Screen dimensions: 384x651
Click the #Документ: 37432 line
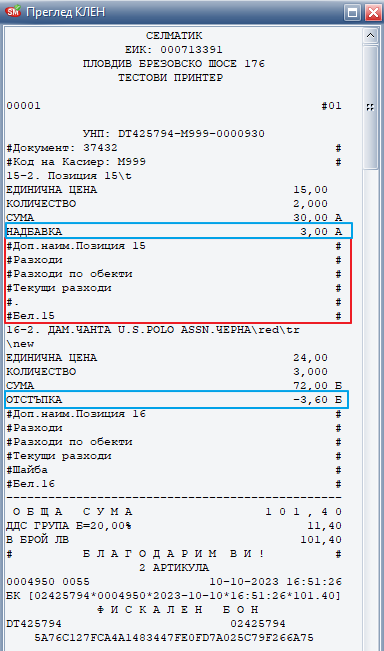pos(174,148)
